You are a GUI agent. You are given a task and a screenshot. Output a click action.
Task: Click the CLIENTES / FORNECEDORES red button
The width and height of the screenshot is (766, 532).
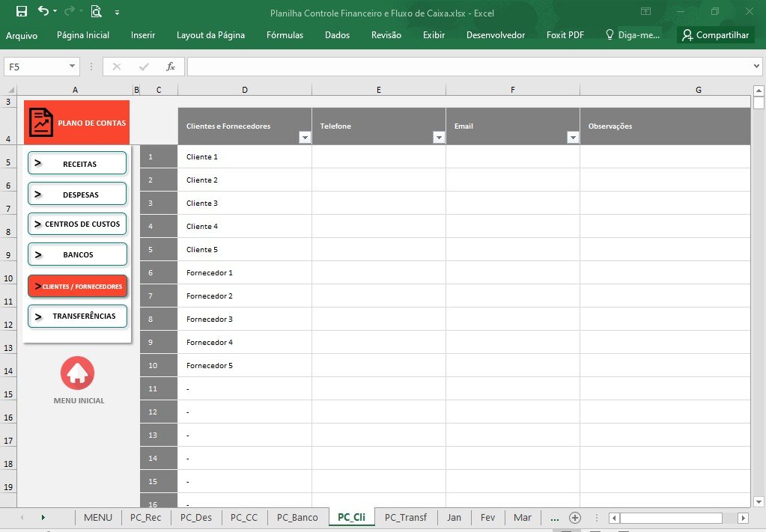pyautogui.click(x=78, y=286)
